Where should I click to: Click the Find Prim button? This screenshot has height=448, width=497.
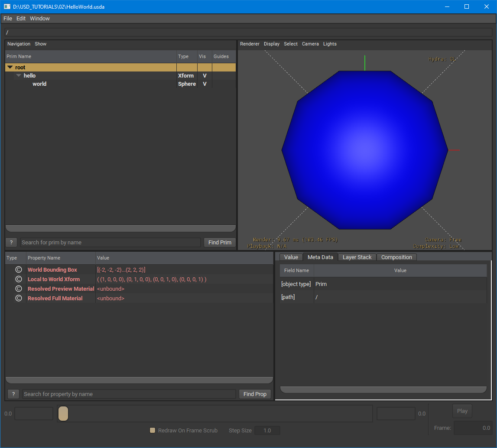219,242
